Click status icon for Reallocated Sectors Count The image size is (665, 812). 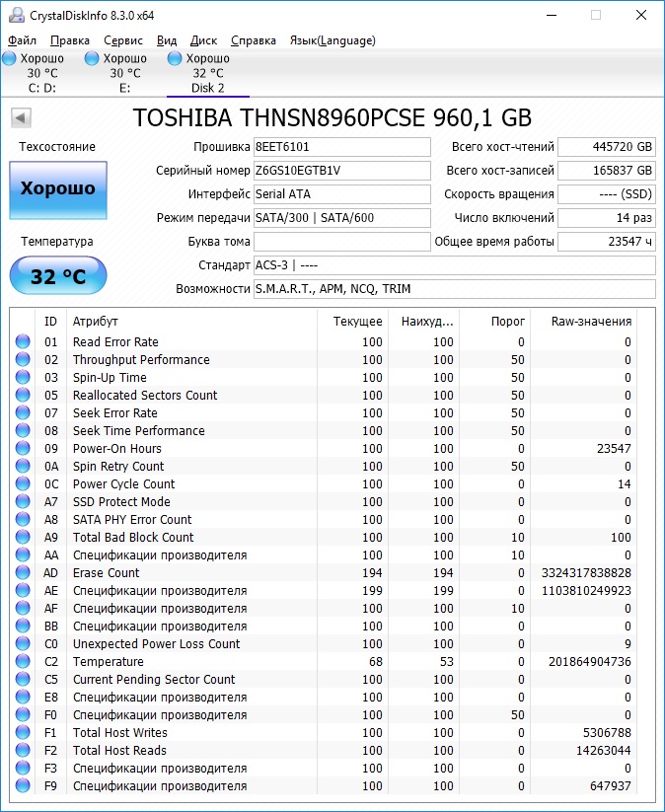[23, 395]
